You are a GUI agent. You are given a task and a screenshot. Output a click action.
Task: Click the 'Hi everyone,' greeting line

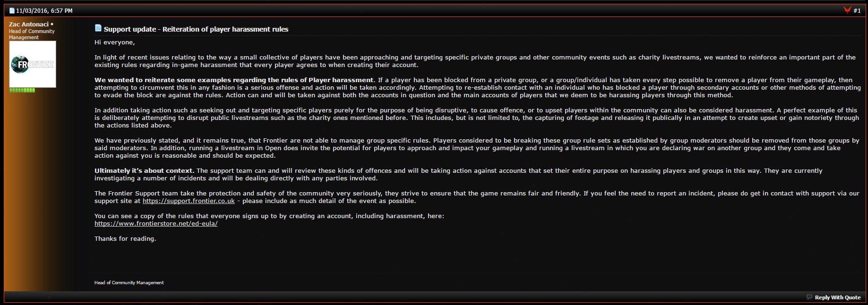[114, 42]
